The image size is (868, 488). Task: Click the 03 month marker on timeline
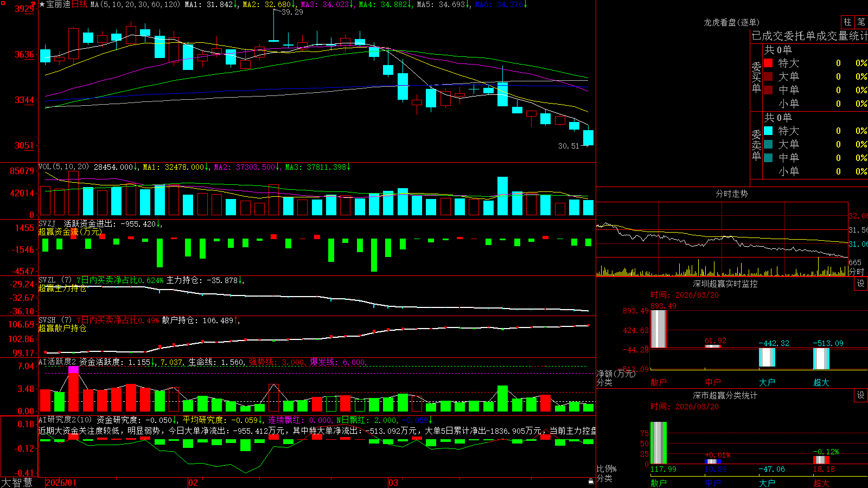pos(393,483)
